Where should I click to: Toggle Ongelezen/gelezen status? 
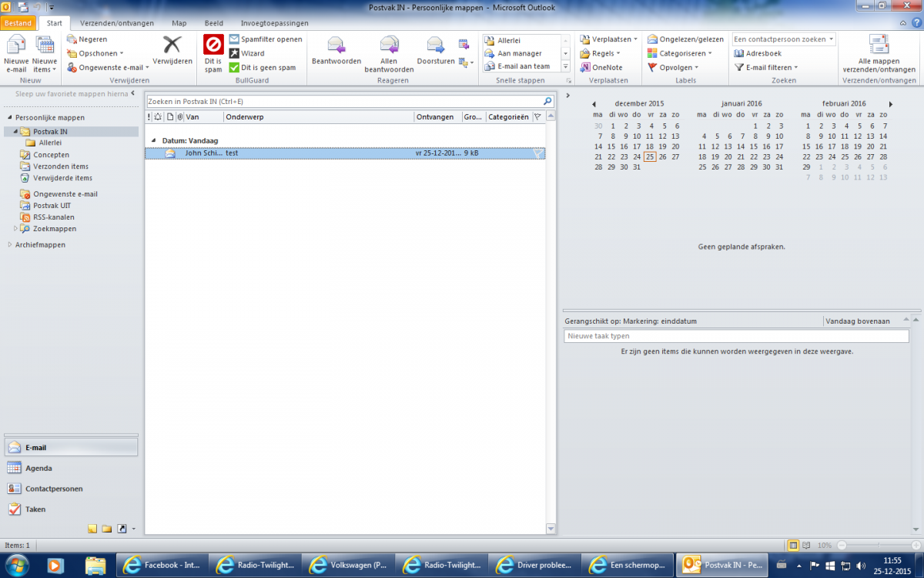click(x=685, y=39)
